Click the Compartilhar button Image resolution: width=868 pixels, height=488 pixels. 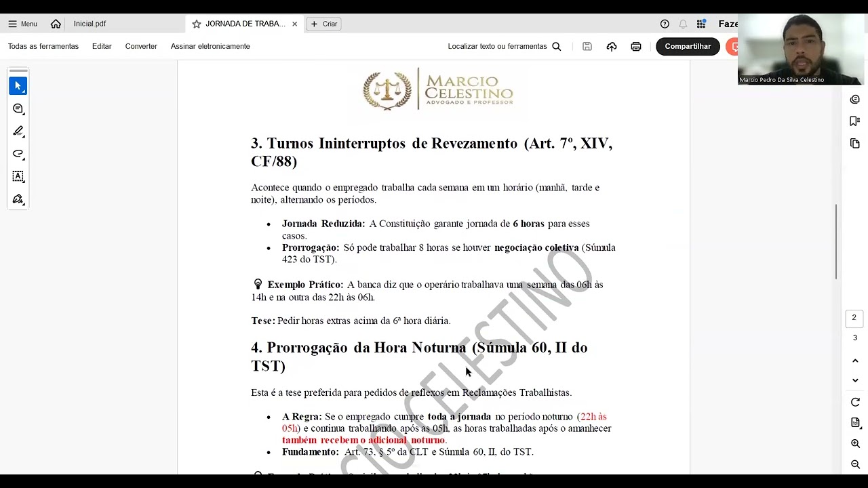(688, 46)
